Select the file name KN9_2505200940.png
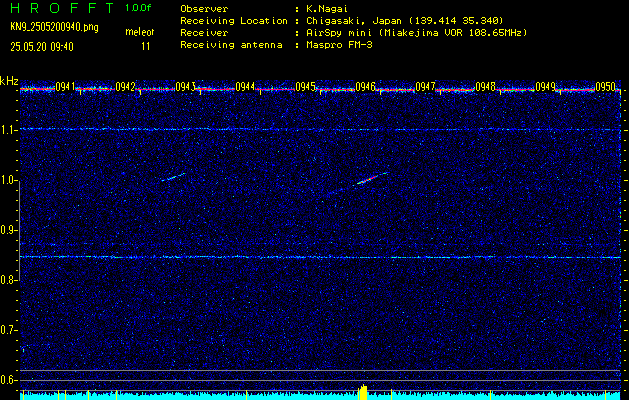629x400 pixels. coord(54,27)
